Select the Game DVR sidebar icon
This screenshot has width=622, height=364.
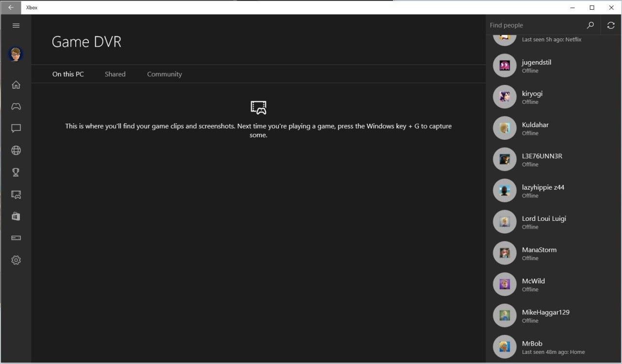(x=16, y=195)
